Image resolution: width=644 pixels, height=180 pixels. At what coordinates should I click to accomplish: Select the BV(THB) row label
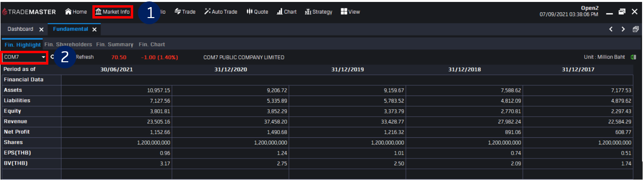(x=16, y=163)
